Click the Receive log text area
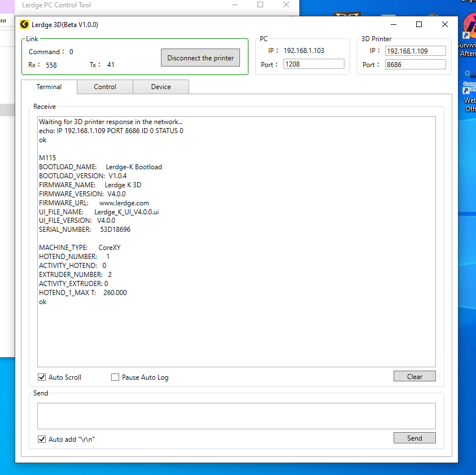This screenshot has height=475, width=476. tap(237, 241)
